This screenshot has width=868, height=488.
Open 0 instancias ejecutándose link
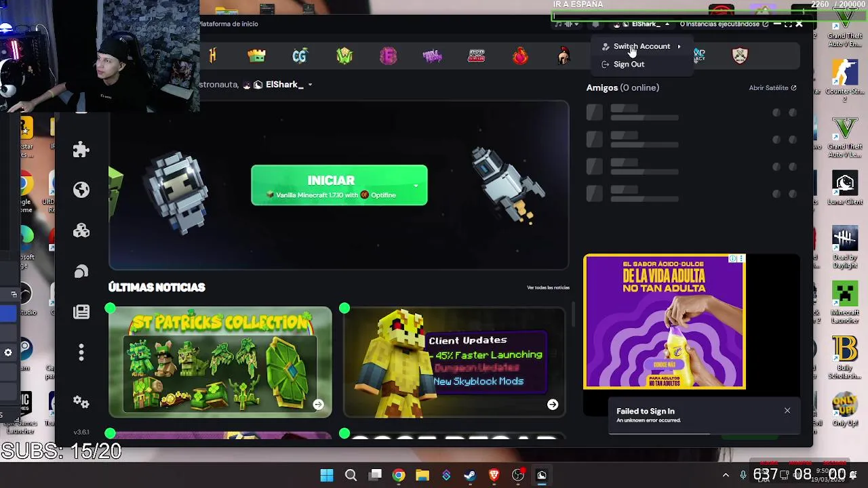pyautogui.click(x=724, y=24)
